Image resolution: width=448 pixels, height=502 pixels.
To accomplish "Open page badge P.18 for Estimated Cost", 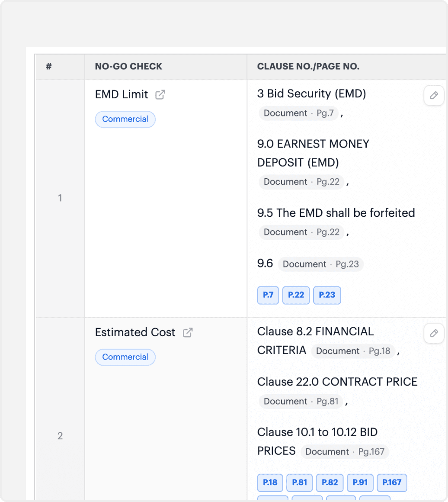I will coord(270,483).
